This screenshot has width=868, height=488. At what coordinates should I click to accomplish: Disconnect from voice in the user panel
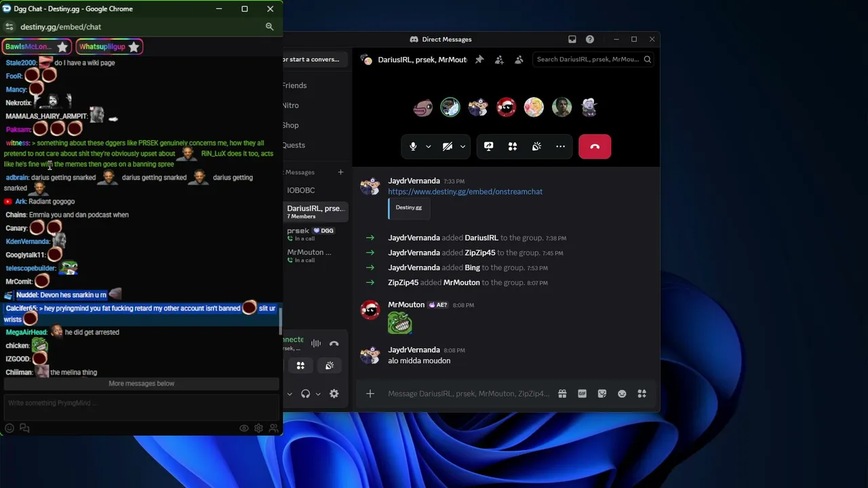pos(334,344)
